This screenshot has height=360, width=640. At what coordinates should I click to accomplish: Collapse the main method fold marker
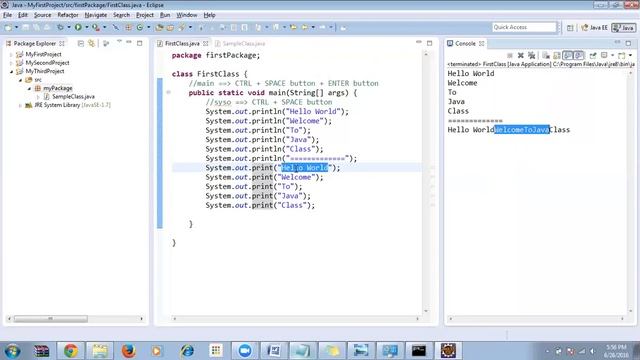click(x=168, y=93)
